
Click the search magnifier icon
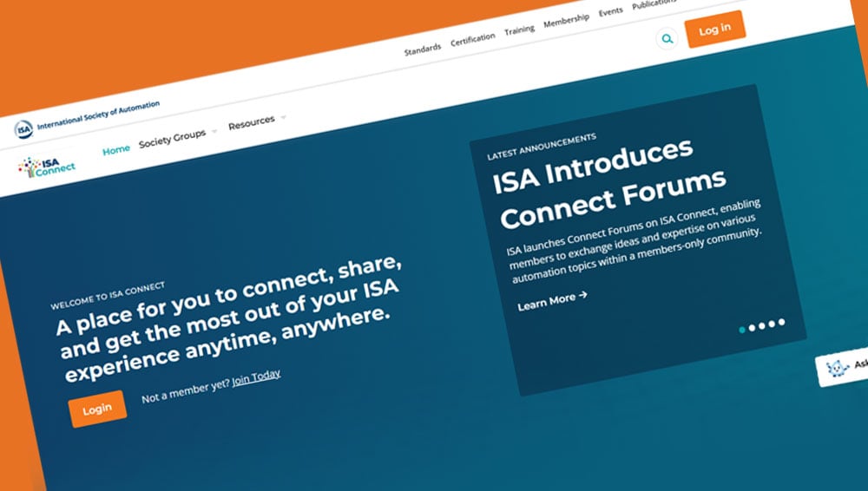667,39
